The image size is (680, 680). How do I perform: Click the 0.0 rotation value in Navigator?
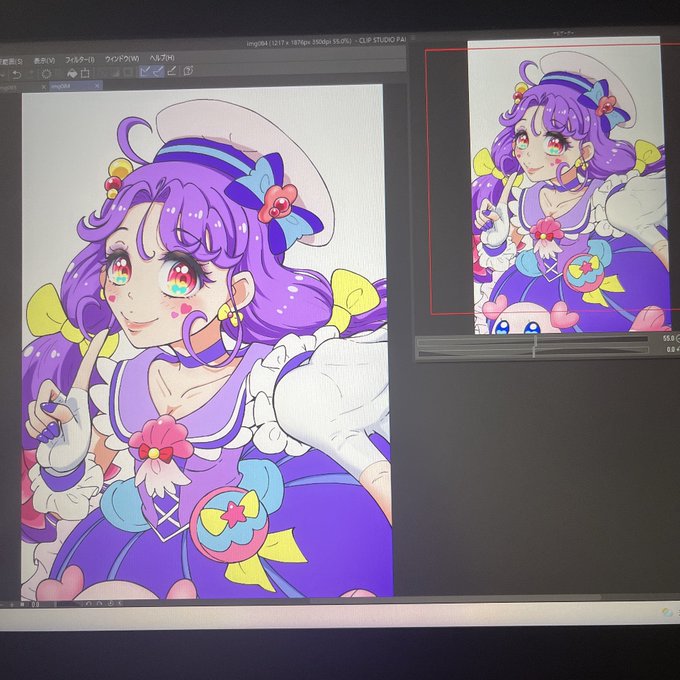(670, 349)
